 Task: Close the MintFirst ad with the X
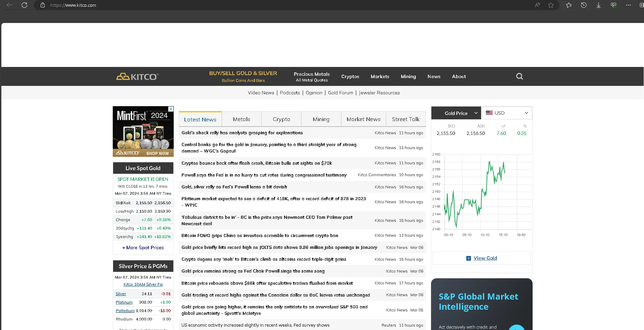[x=171, y=109]
